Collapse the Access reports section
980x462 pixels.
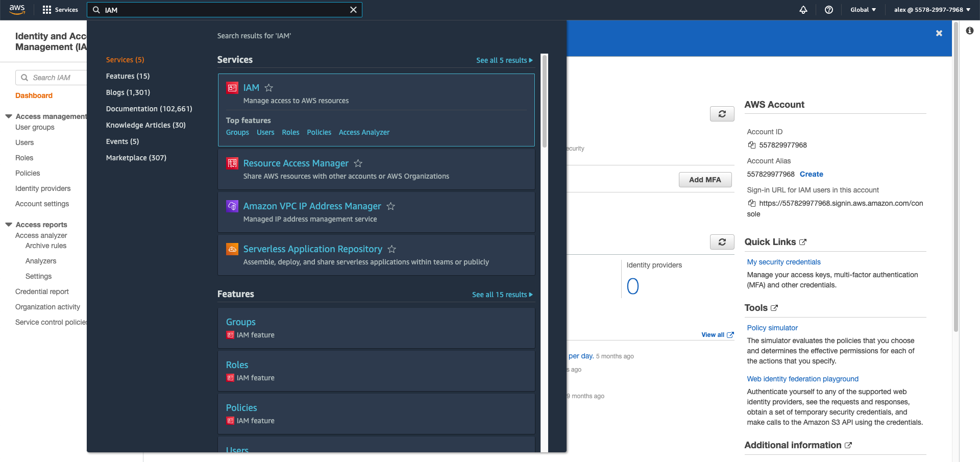(x=9, y=225)
